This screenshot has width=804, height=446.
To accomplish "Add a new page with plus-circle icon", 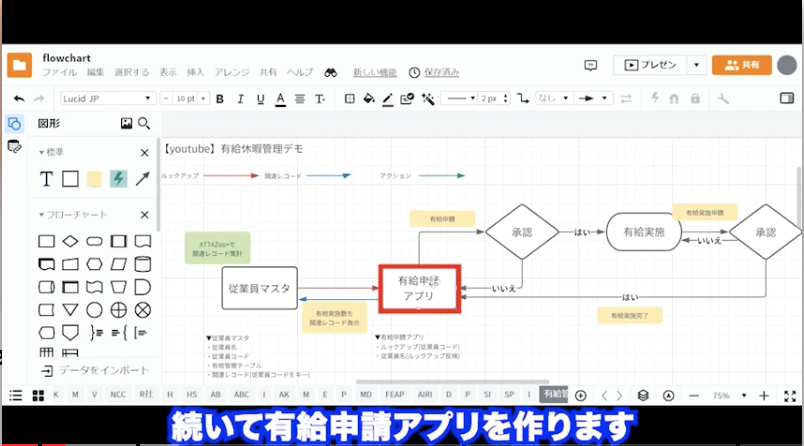I will 581,395.
